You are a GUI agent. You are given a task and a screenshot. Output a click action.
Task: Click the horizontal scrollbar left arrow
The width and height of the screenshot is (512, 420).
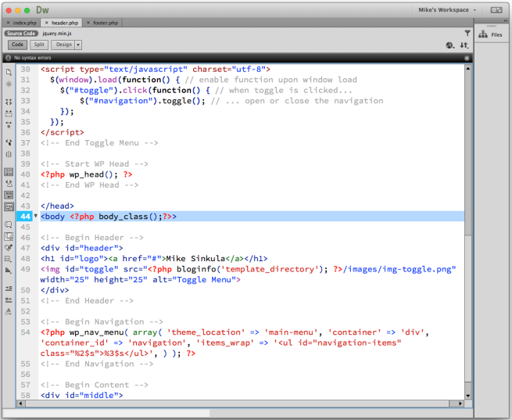tap(20, 404)
